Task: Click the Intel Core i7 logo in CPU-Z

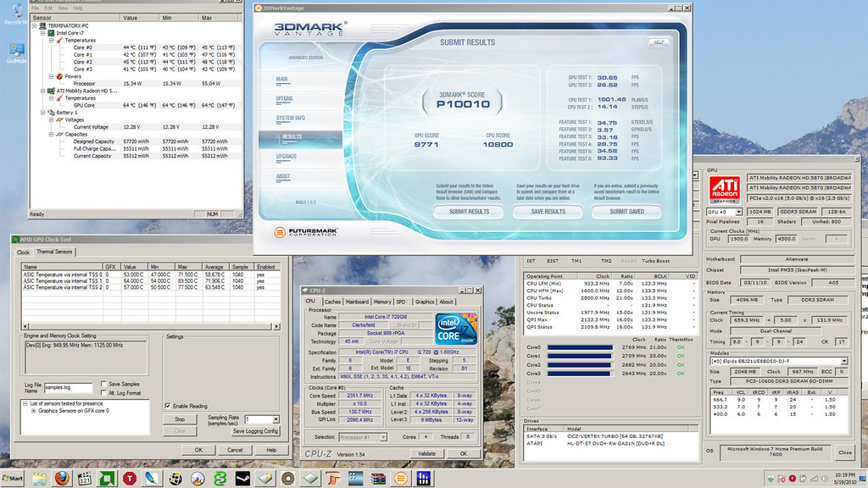Action: (456, 329)
